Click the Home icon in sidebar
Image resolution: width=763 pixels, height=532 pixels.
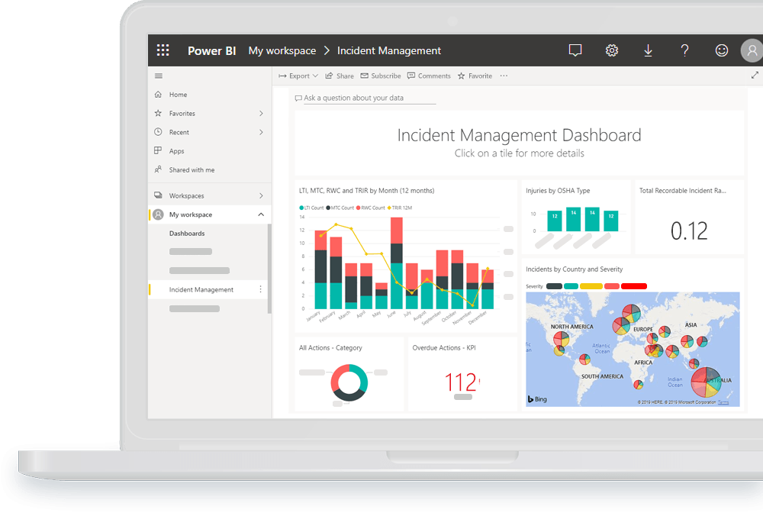(158, 95)
